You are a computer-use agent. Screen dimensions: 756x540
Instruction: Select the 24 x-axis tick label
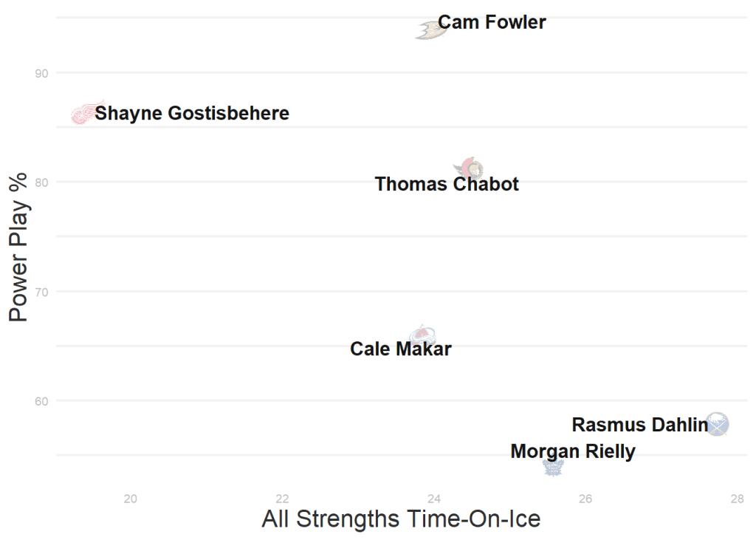[x=434, y=498]
